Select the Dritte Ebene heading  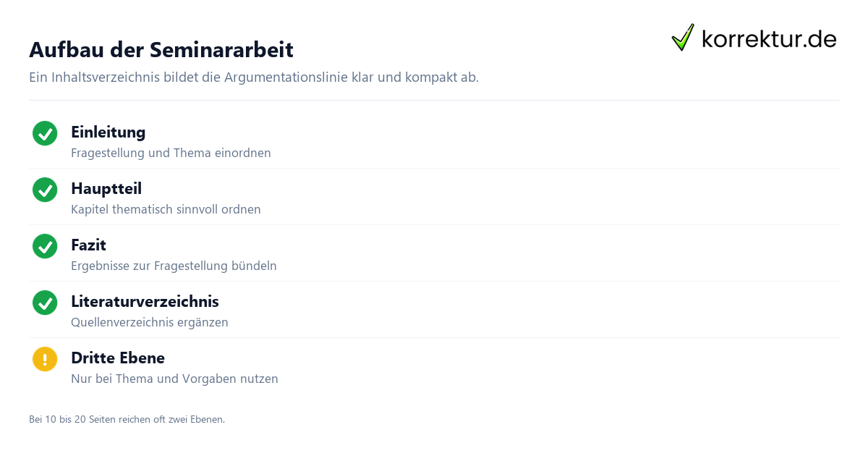(x=118, y=358)
